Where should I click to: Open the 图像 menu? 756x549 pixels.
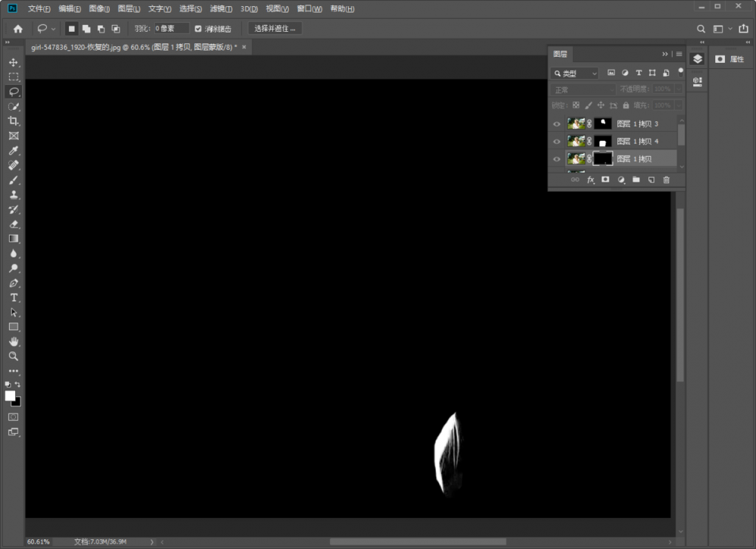tap(99, 9)
